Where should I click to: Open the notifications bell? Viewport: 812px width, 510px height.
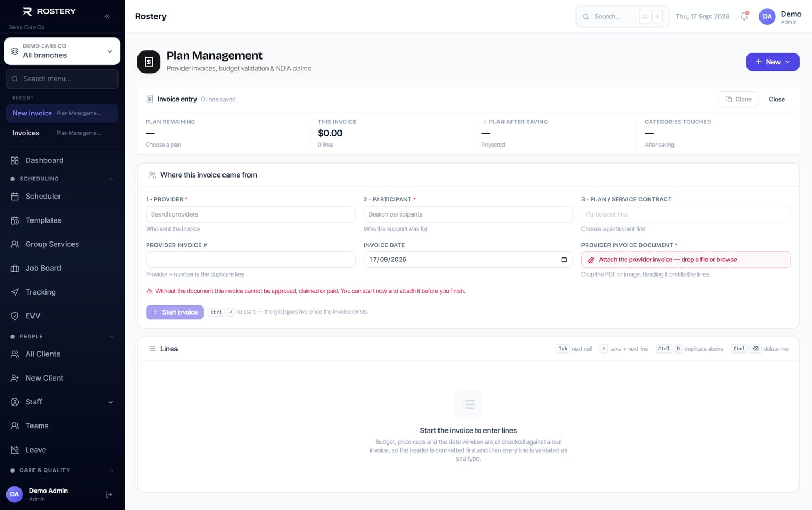(744, 16)
